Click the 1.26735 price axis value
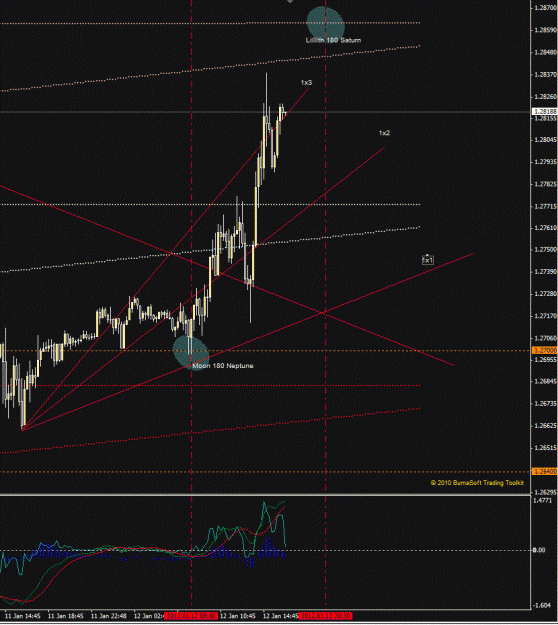 pos(545,403)
